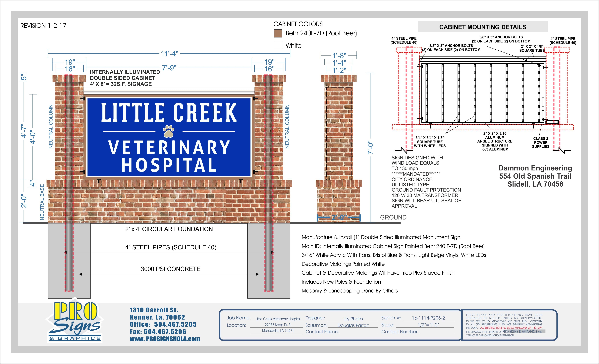Click the Designer field Lily Pham
The width and height of the screenshot is (599, 364).
353,319
